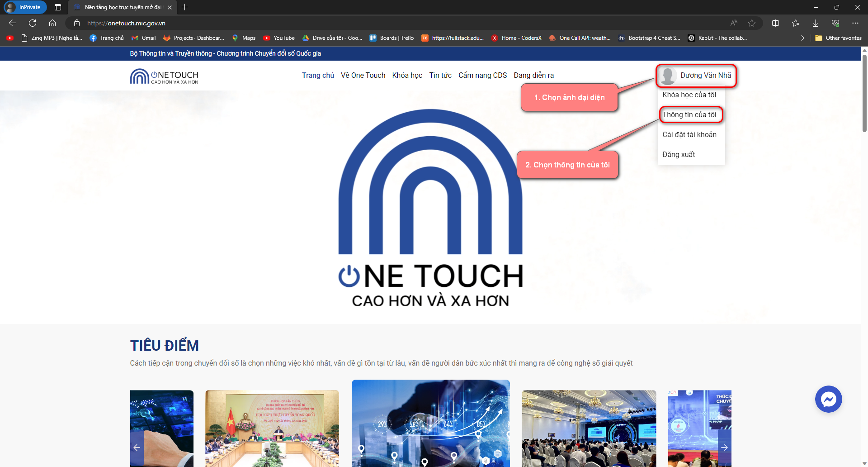Click the One Touch logo in header
This screenshot has width=868, height=467.
click(x=164, y=76)
